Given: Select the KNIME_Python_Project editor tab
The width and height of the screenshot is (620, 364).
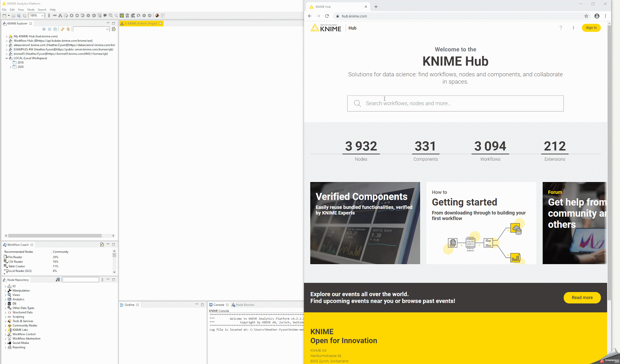Looking at the screenshot, I should (x=141, y=24).
